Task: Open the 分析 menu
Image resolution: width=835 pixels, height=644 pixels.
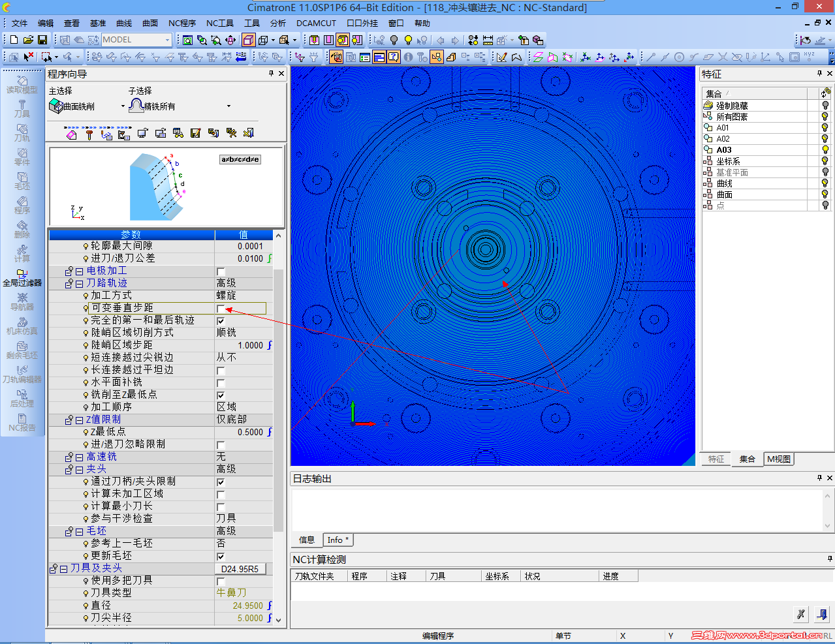Action: pyautogui.click(x=277, y=23)
